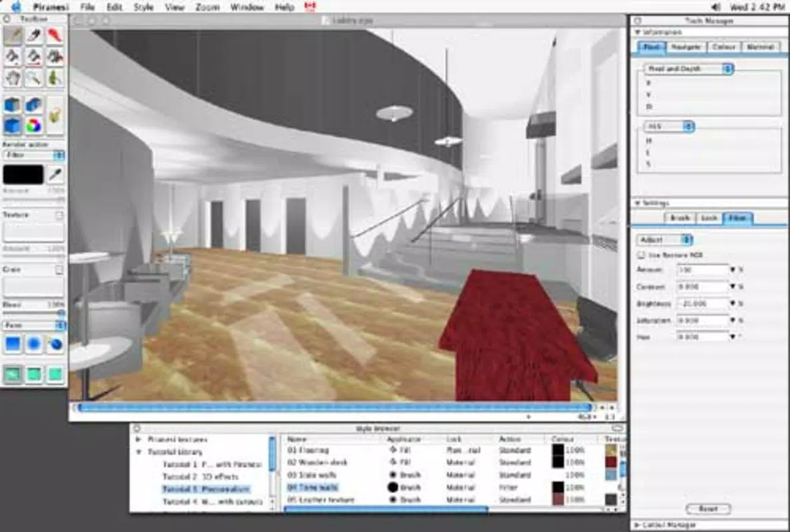Click the Amount input field in Filter settings
The width and height of the screenshot is (790, 532).
pyautogui.click(x=703, y=270)
